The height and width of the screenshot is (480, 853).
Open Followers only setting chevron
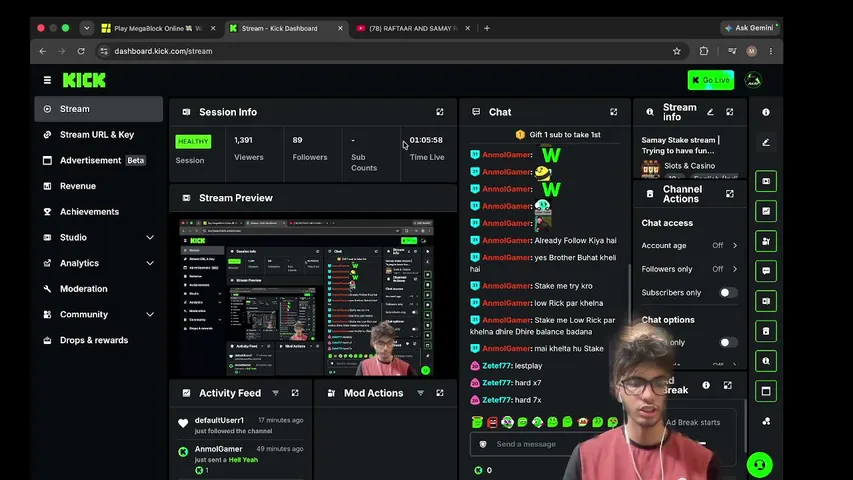pos(735,269)
